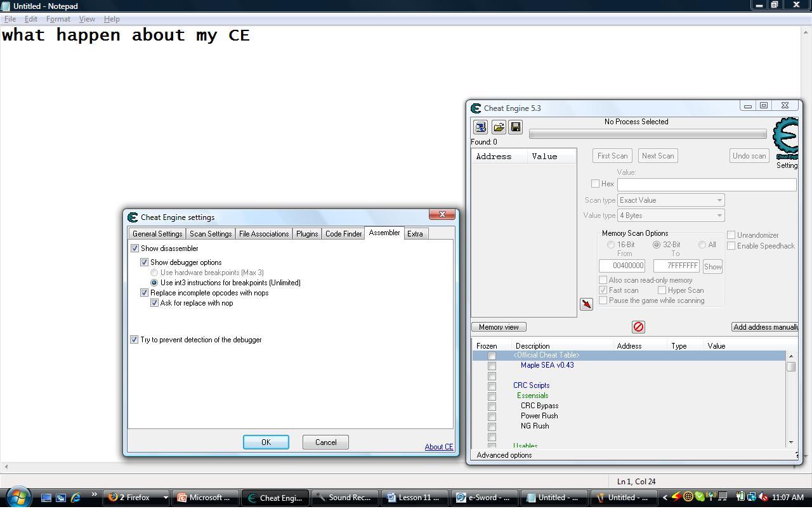The height and width of the screenshot is (509, 812).
Task: Enable the Hex checkbox
Action: pyautogui.click(x=595, y=184)
